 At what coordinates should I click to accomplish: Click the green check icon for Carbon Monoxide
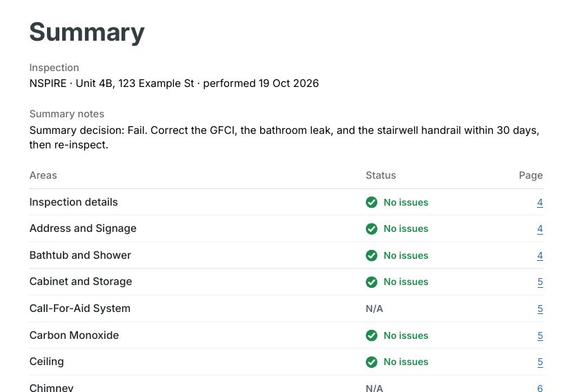click(371, 335)
